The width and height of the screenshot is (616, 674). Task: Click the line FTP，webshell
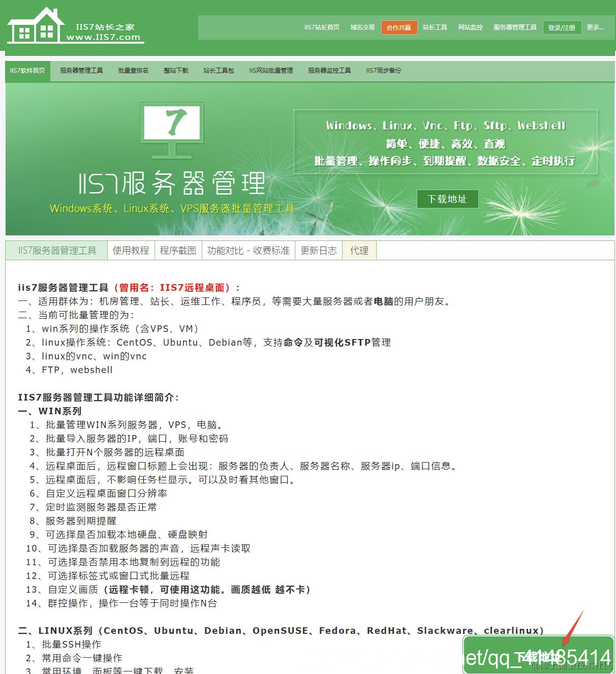77,370
